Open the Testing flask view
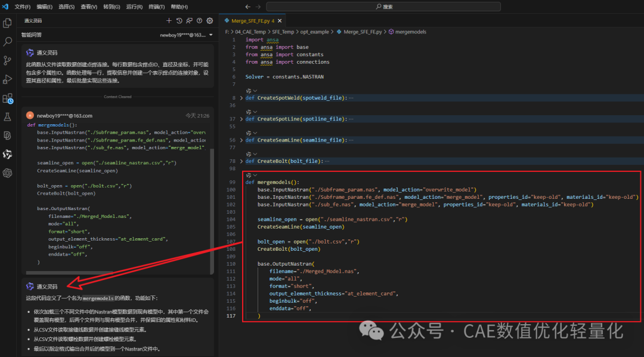This screenshot has width=644, height=357. coord(7,117)
